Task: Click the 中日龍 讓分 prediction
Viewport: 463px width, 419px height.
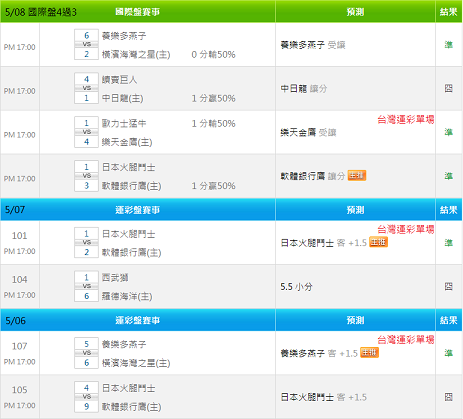Action: coord(304,89)
